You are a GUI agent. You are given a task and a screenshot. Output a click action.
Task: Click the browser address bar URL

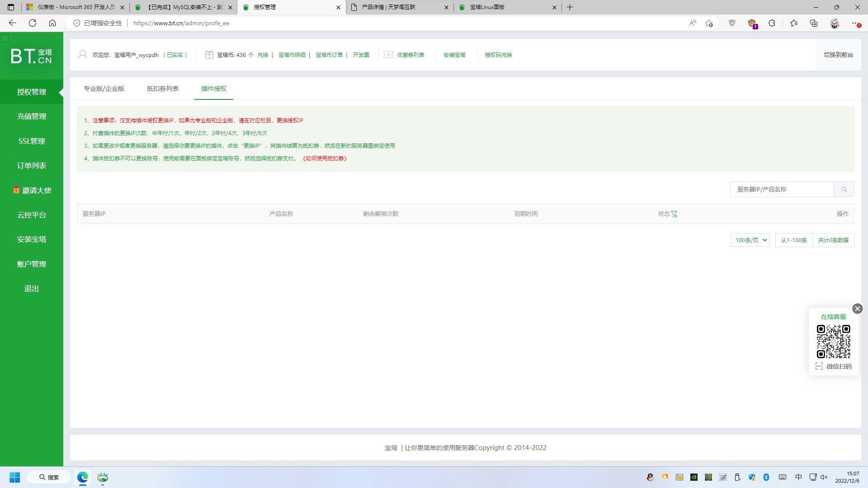point(181,23)
